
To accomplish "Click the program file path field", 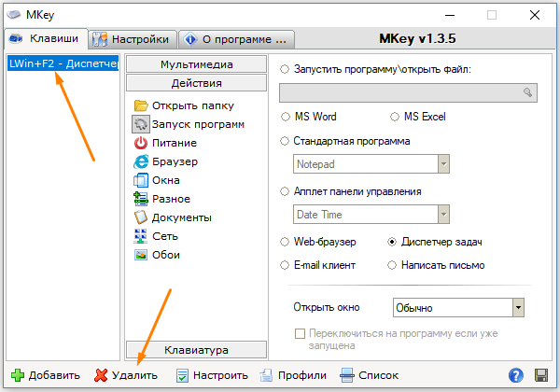I will click(408, 92).
